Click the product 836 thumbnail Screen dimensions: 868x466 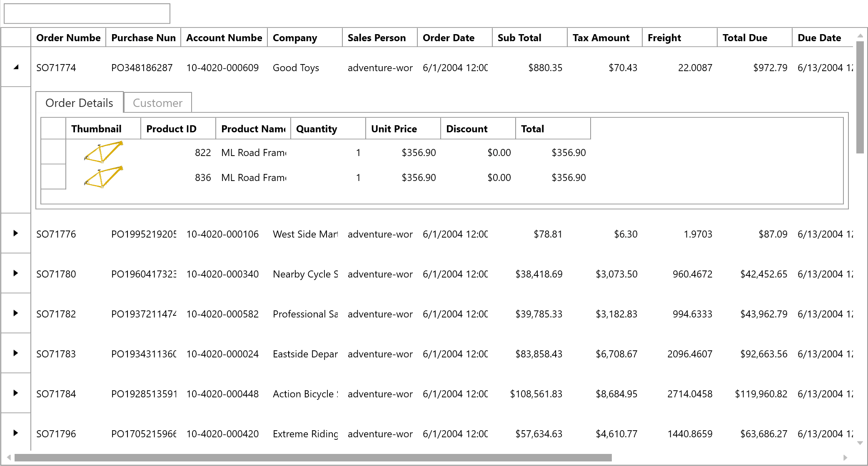tap(103, 178)
